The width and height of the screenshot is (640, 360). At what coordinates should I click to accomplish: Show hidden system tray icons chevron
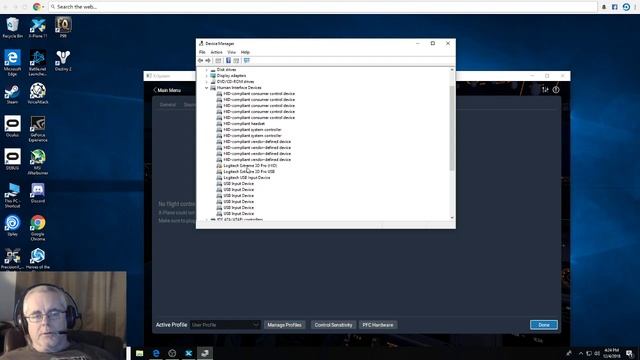[581, 353]
